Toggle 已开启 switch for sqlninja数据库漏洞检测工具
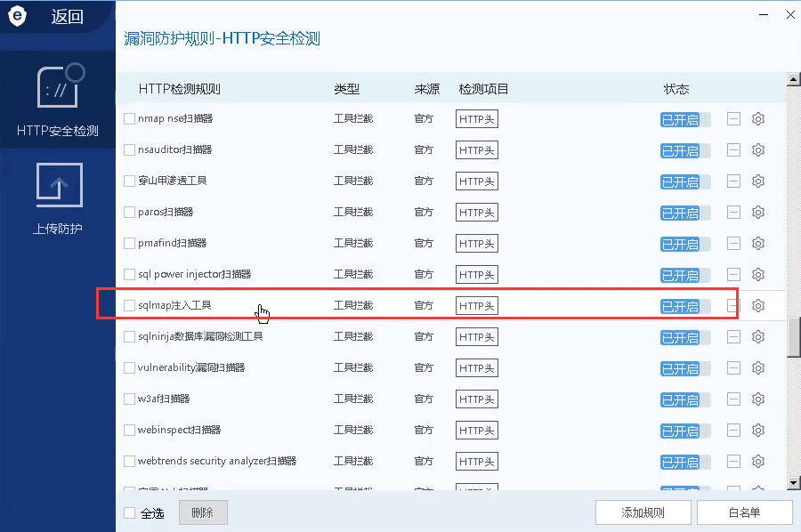Image resolution: width=801 pixels, height=532 pixels. pos(685,337)
